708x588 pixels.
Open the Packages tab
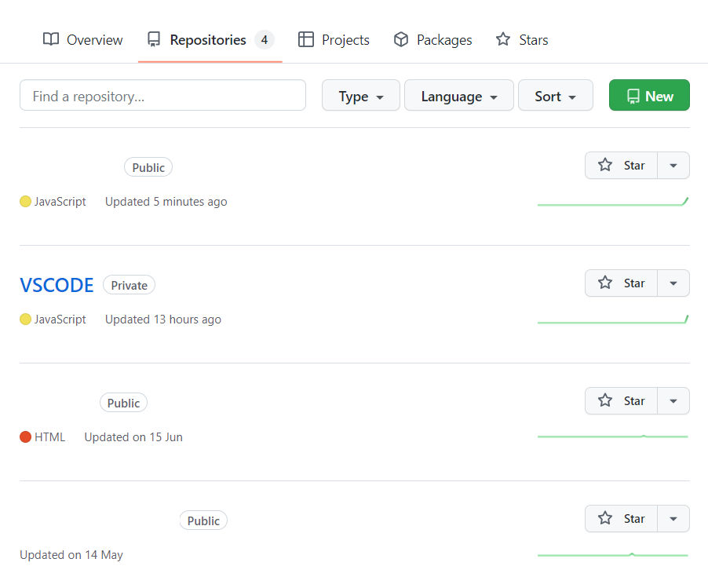point(432,40)
